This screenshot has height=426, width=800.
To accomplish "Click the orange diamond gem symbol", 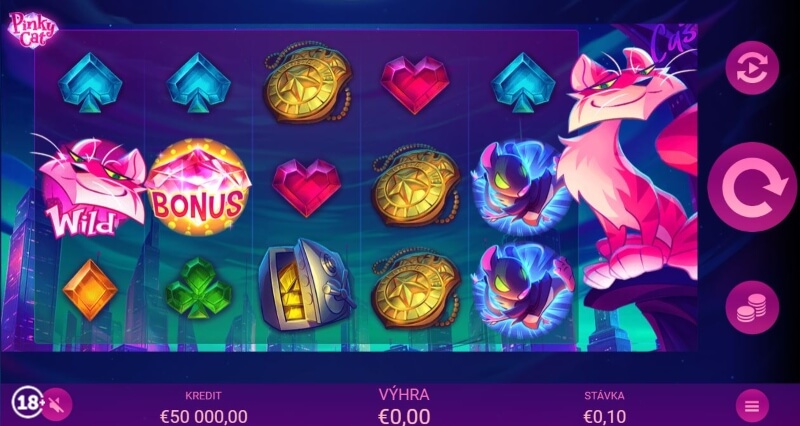I will click(x=90, y=290).
